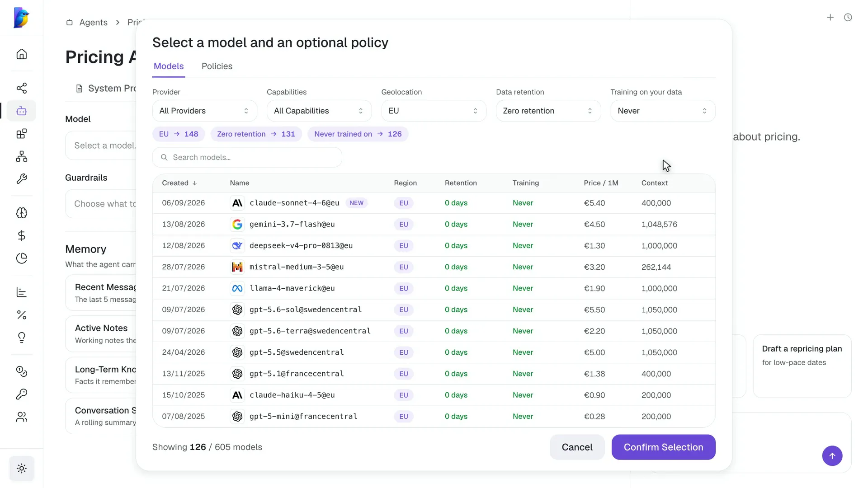This screenshot has height=488, width=868.
Task: Click the Anthropic icon beside claude-sonnet-4-6@eu
Action: click(237, 203)
